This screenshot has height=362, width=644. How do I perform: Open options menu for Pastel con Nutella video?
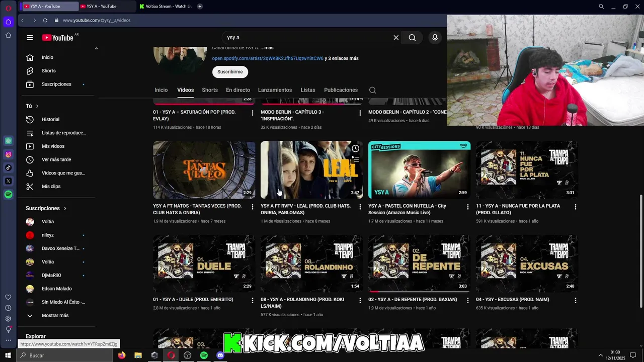(468, 207)
